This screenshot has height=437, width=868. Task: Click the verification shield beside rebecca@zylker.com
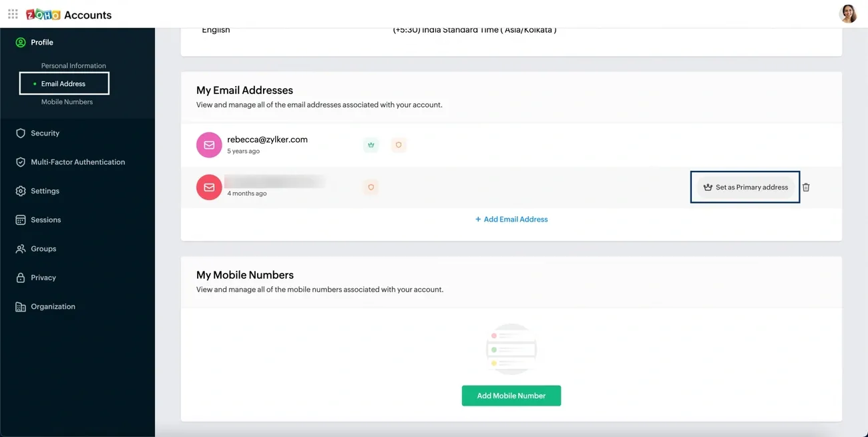click(399, 145)
